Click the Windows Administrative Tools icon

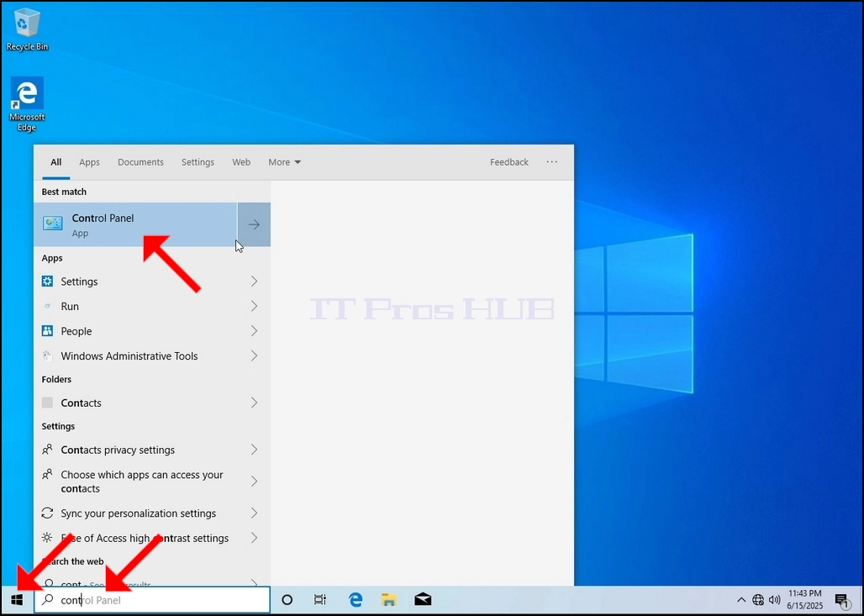click(47, 356)
